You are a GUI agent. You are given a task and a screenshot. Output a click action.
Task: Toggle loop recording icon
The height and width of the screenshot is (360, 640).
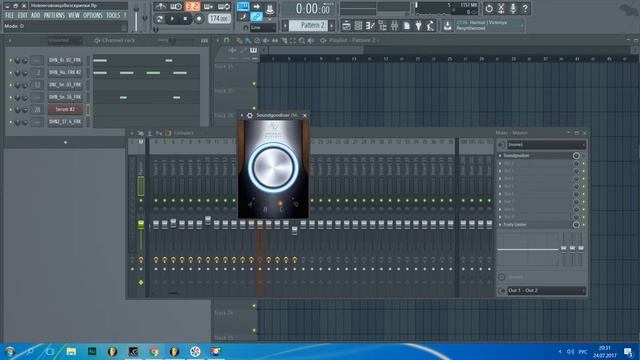click(x=224, y=7)
